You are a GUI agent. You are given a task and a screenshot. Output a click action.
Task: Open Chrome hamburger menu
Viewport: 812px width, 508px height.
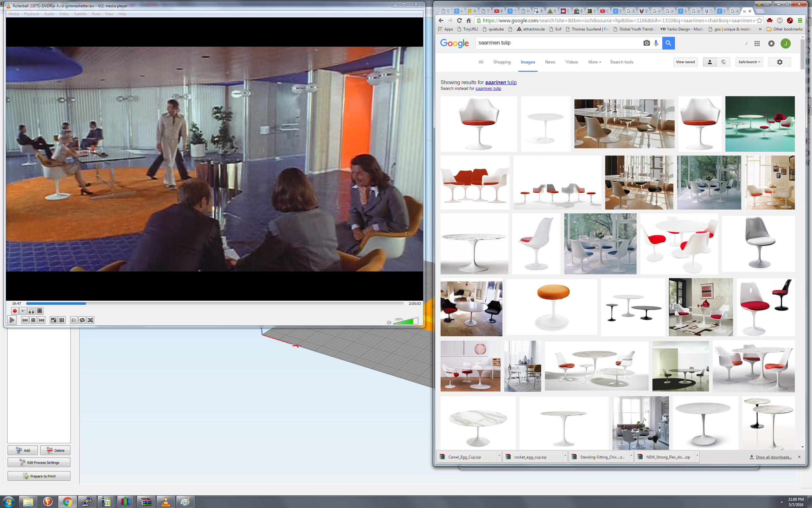click(x=800, y=21)
